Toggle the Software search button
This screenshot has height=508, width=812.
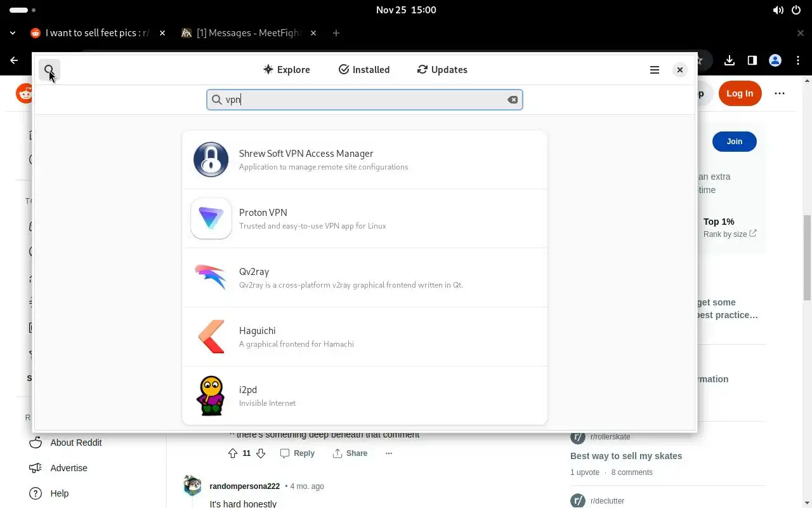[x=49, y=70]
